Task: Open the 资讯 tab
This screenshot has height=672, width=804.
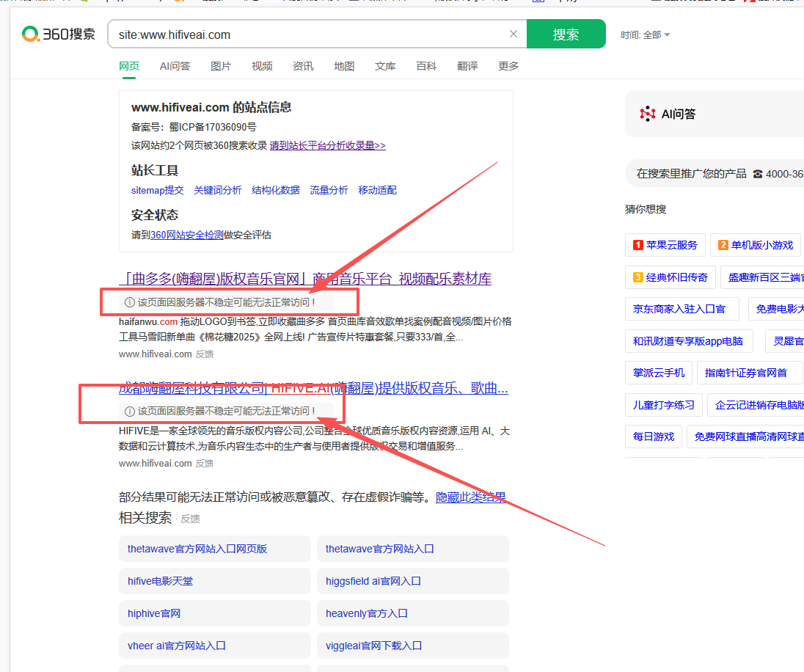Action: pos(303,66)
